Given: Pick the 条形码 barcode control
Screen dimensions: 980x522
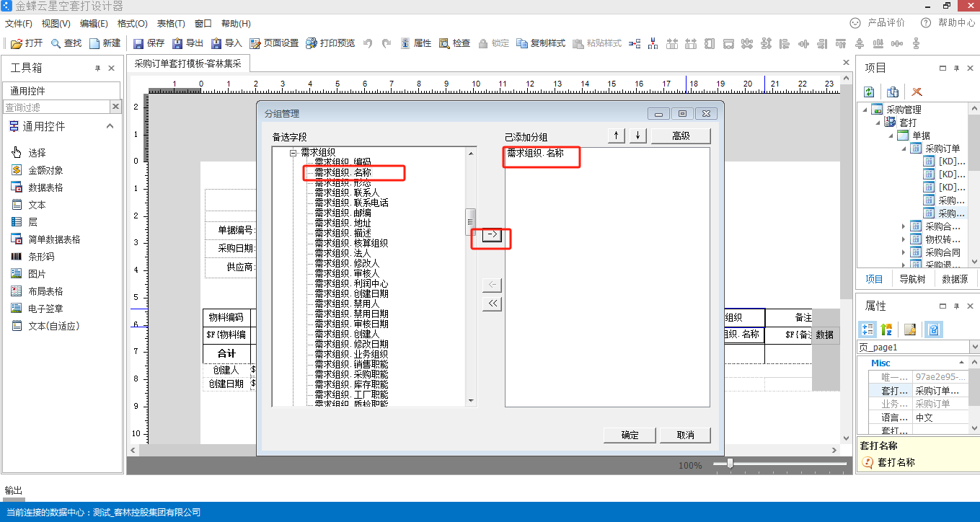Looking at the screenshot, I should point(32,257).
